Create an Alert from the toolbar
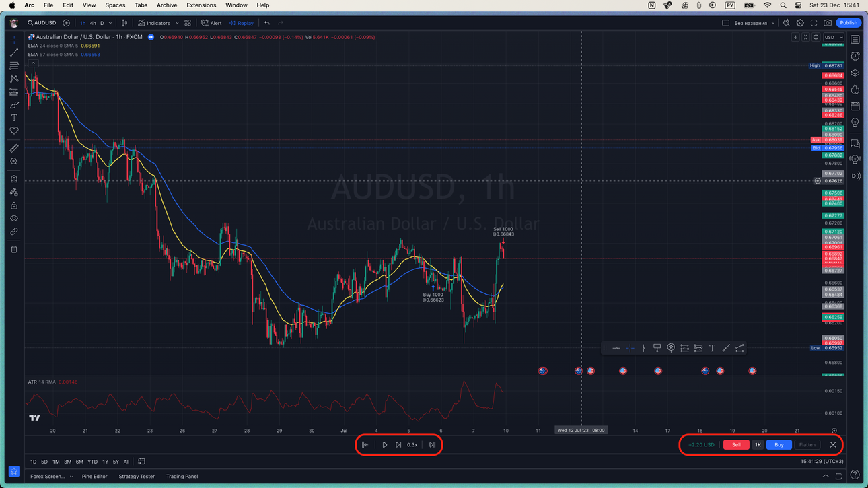Viewport: 868px width, 488px height. (211, 23)
